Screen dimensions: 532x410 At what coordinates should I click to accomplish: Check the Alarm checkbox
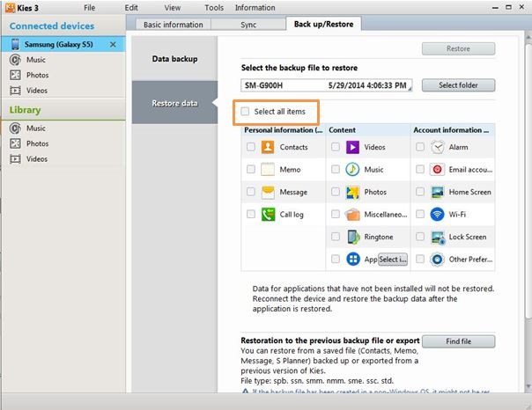tap(420, 147)
